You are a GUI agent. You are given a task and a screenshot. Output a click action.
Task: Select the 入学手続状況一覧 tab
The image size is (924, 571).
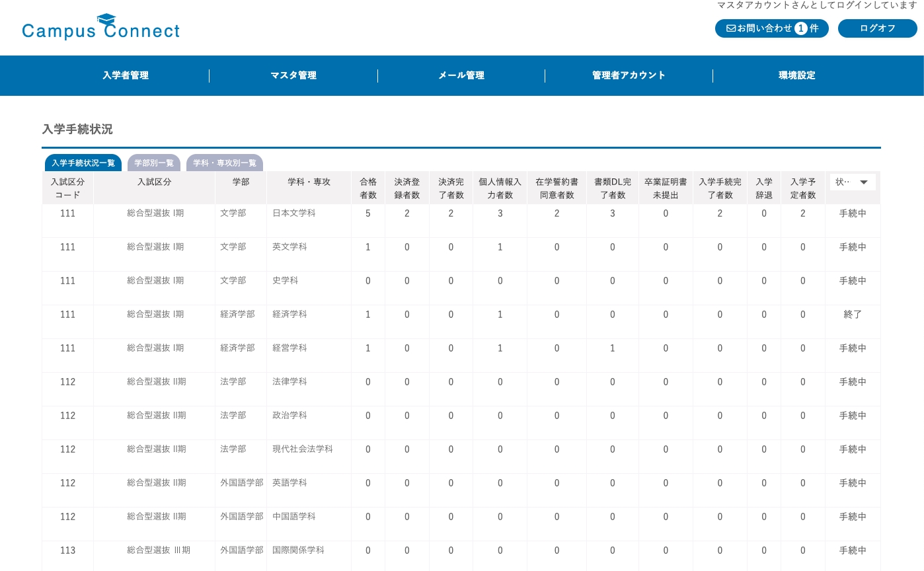tap(83, 163)
